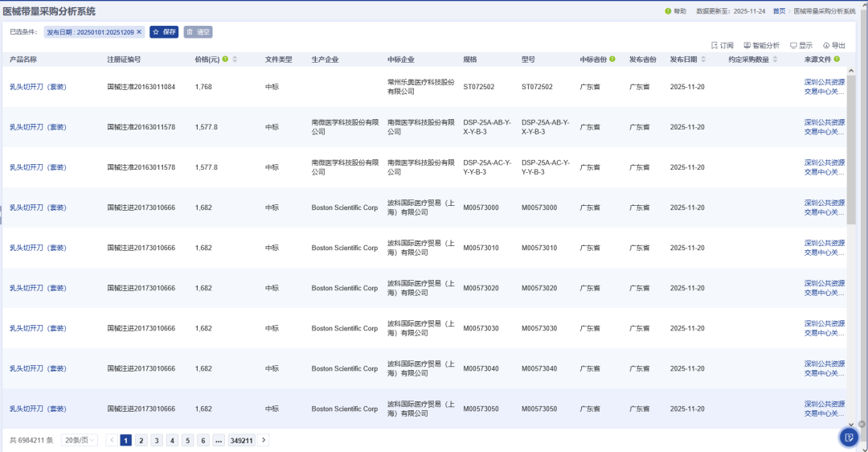Click scrollbar up arrow at table top
This screenshot has height=452, width=868.
click(851, 70)
